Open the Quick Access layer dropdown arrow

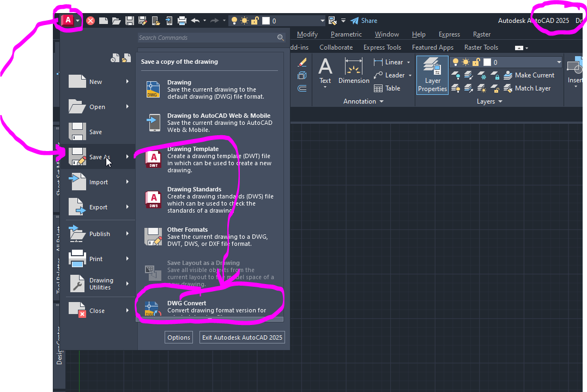(x=322, y=21)
